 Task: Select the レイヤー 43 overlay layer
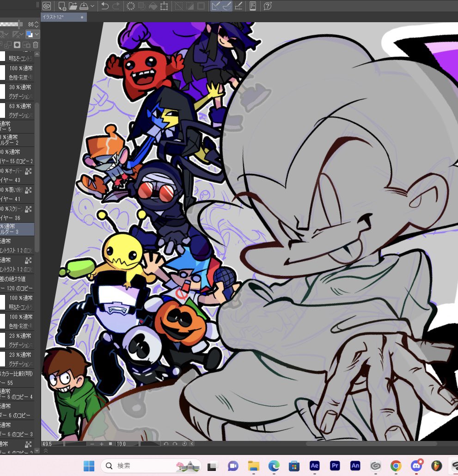pyautogui.click(x=17, y=175)
